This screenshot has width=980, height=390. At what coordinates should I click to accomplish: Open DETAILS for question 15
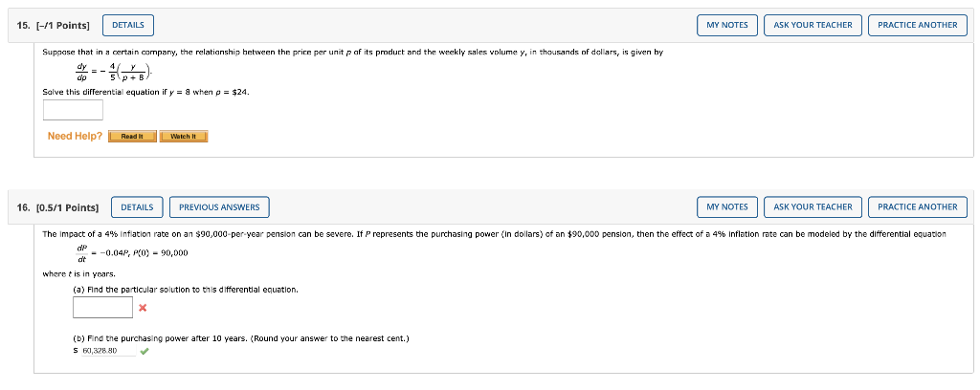click(127, 25)
